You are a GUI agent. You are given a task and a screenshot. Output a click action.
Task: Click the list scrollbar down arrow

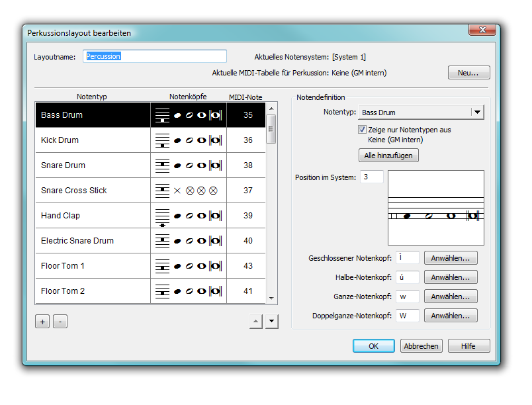(271, 298)
